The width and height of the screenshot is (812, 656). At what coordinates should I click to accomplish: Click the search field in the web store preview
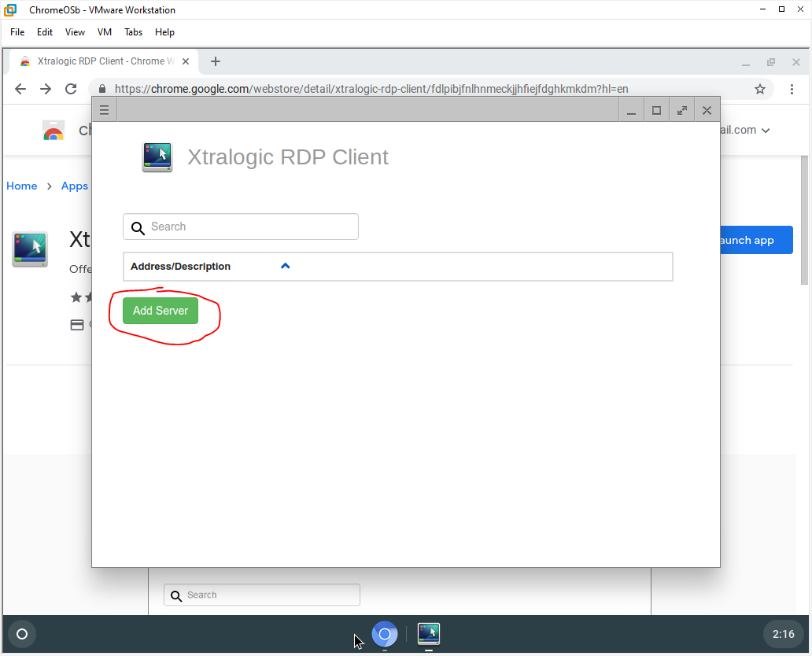coord(262,595)
